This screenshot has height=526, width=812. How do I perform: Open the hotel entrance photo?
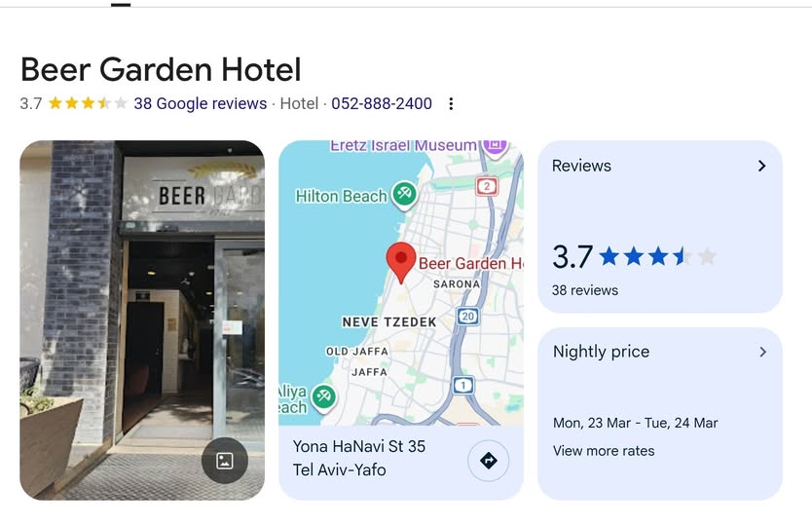tap(142, 320)
